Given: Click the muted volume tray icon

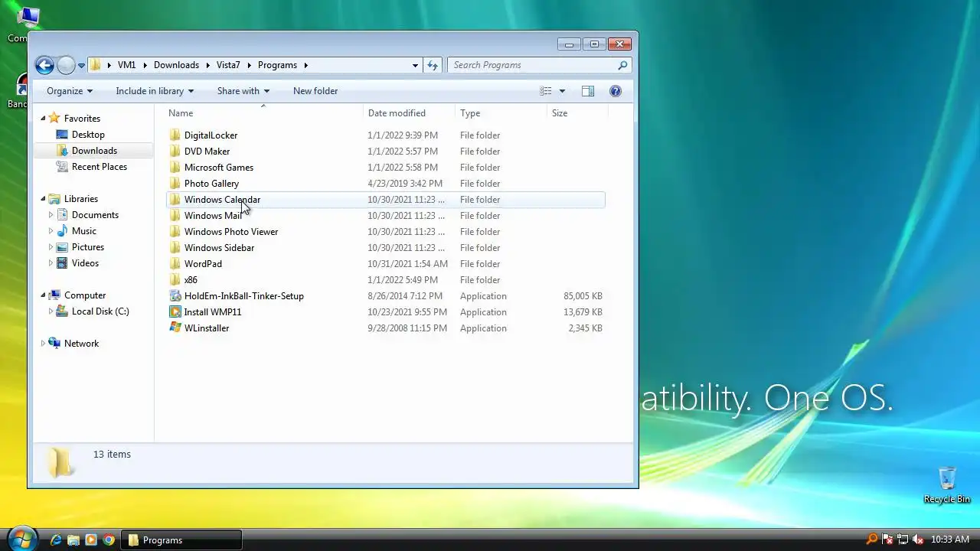Looking at the screenshot, I should coord(918,540).
